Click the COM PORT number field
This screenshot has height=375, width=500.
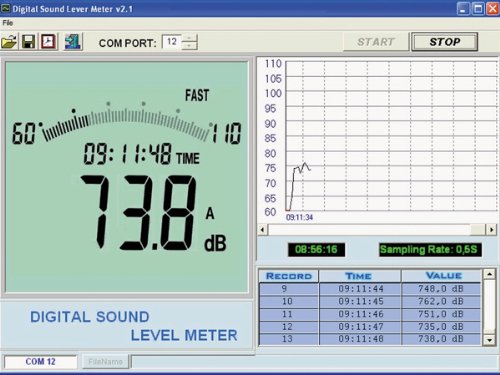[x=172, y=42]
